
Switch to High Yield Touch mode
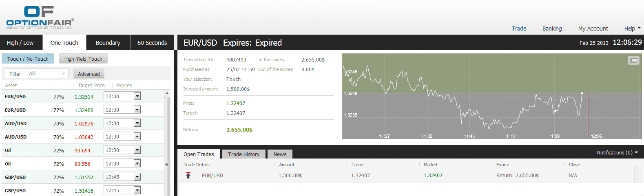click(83, 59)
